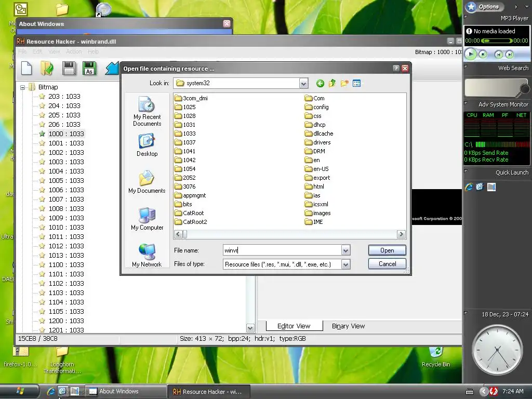The height and width of the screenshot is (399, 532).
Task: Click the Save As toolbar icon
Action: coord(89,68)
